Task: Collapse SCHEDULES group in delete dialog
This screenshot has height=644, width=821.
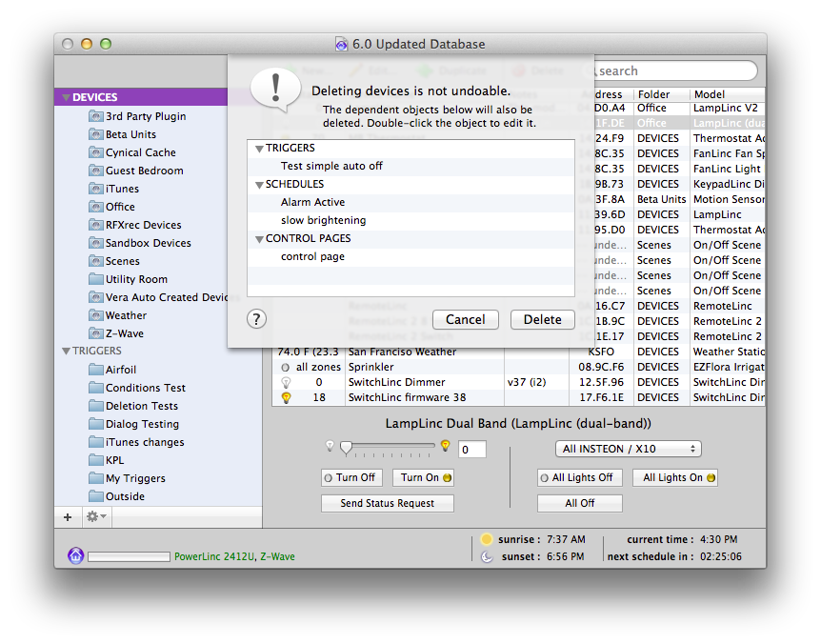Action: (259, 185)
